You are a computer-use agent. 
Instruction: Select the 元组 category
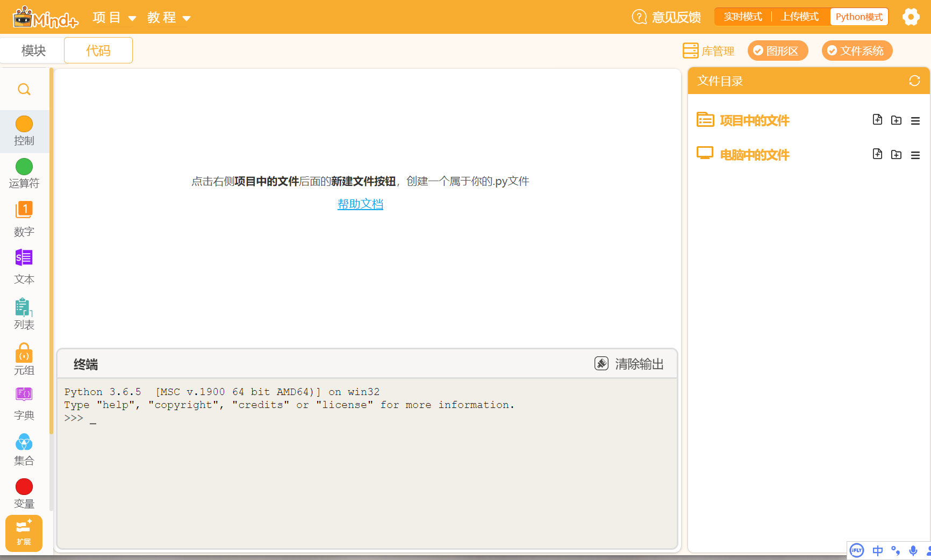click(x=24, y=359)
